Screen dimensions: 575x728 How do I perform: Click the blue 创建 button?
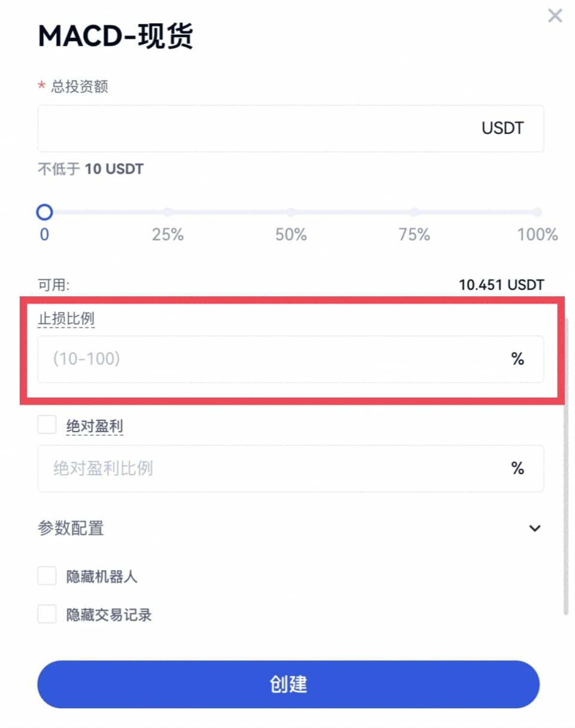[x=288, y=684]
